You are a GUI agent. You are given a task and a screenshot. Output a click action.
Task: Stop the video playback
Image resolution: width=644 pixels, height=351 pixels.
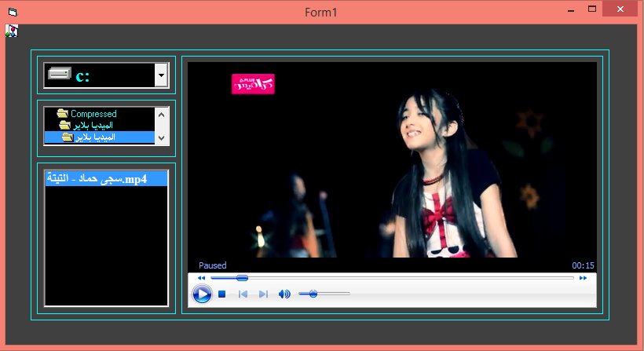(x=221, y=294)
